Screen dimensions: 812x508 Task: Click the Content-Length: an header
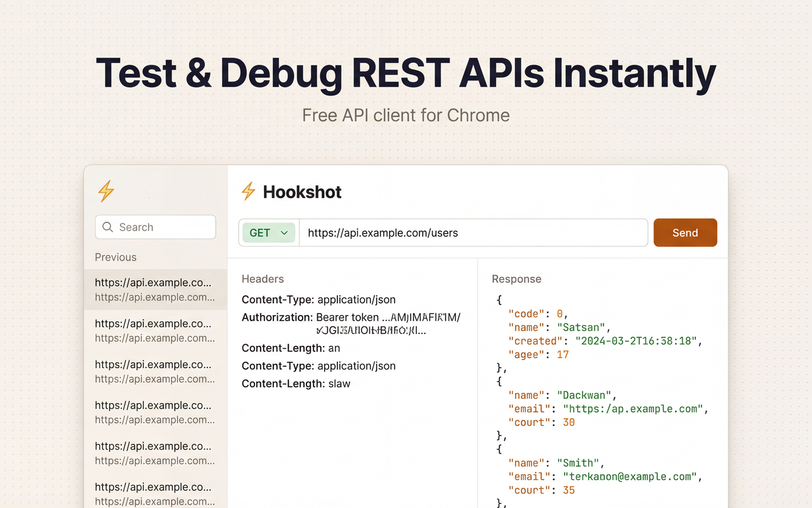291,348
